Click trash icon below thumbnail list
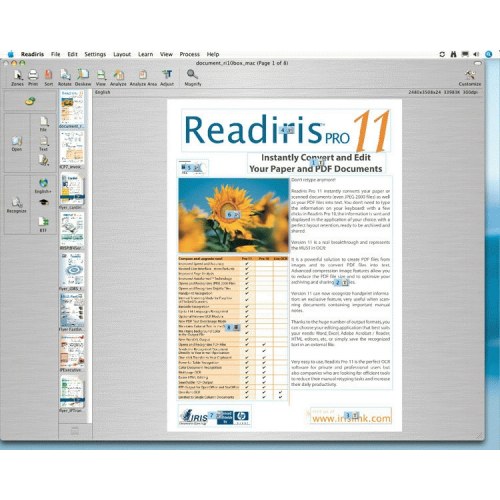Viewport: 500px width, 500px height. coord(75,431)
